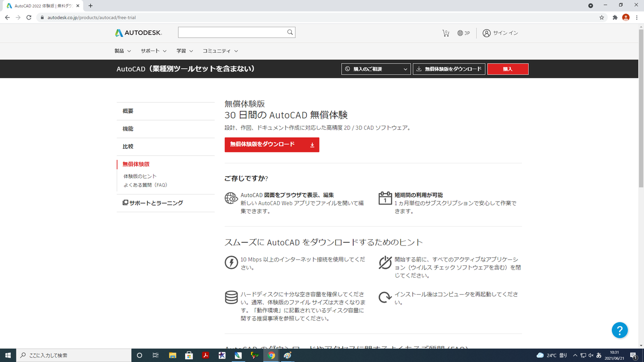644x362 pixels.
Task: Open よくある質問 (FAQ) link
Action: pyautogui.click(x=145, y=185)
